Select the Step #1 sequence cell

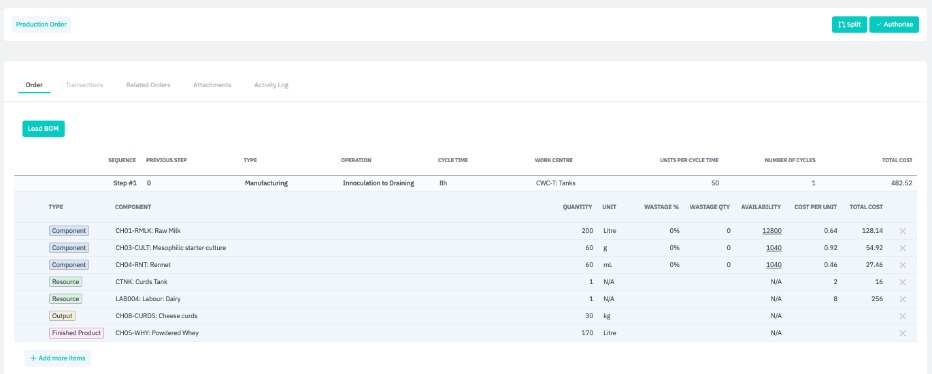tap(125, 183)
